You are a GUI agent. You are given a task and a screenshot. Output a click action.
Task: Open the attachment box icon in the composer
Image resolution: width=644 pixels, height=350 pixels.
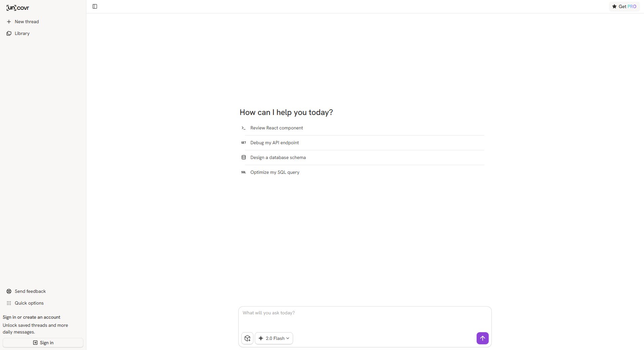click(x=247, y=338)
